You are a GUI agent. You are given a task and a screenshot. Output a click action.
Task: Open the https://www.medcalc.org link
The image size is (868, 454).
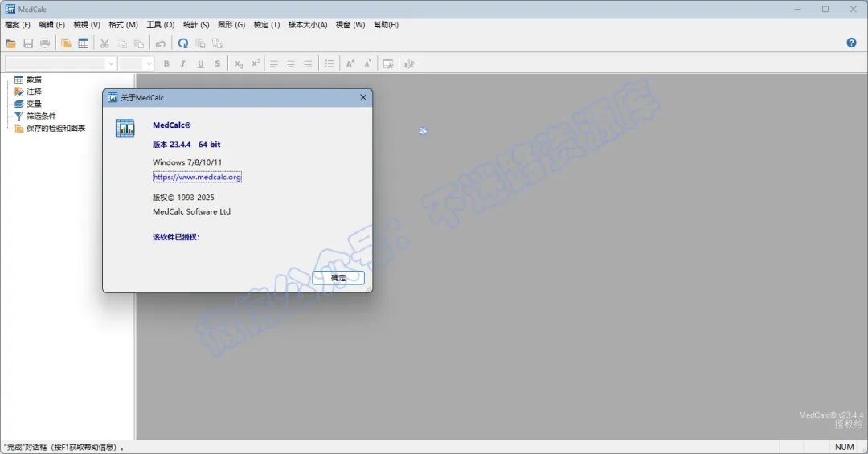[x=197, y=177]
